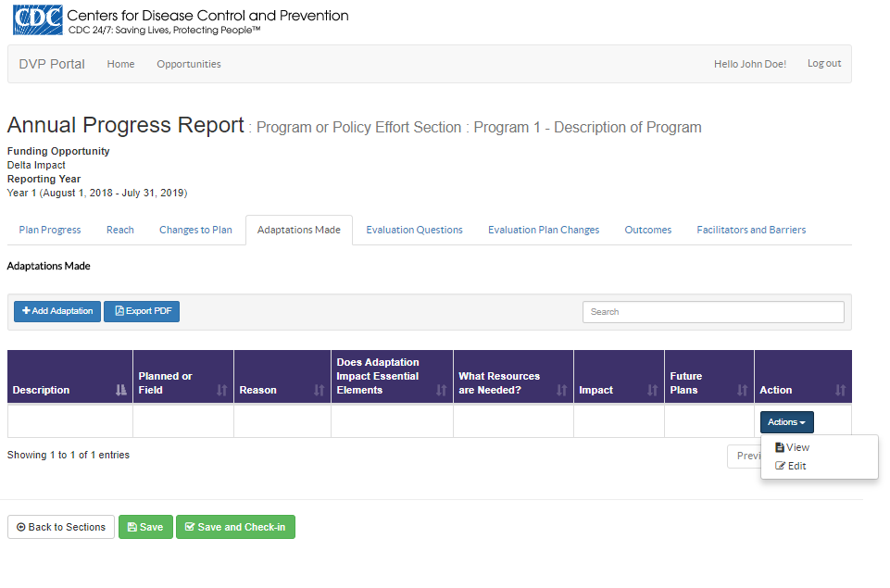Open Opportunities in the navbar

189,64
